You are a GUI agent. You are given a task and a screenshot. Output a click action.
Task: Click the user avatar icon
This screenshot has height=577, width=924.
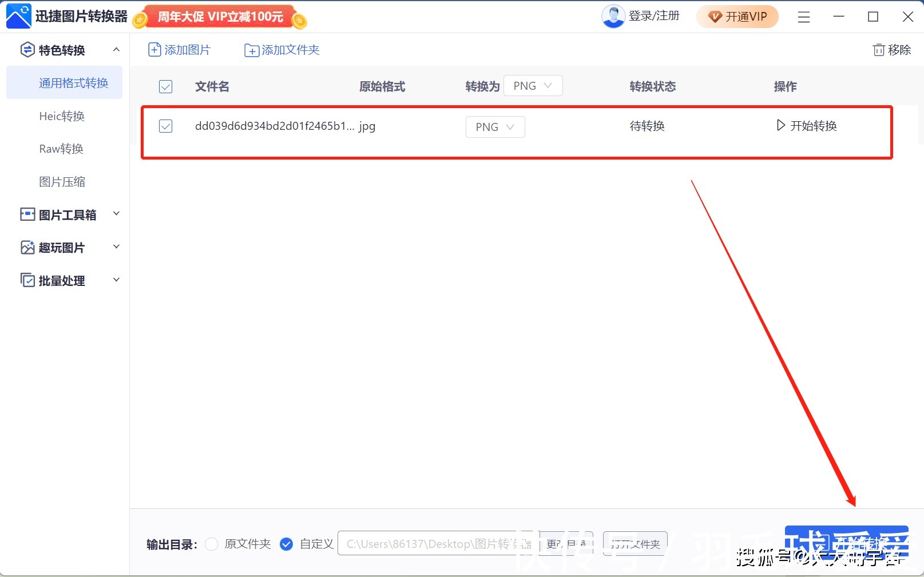coord(613,17)
